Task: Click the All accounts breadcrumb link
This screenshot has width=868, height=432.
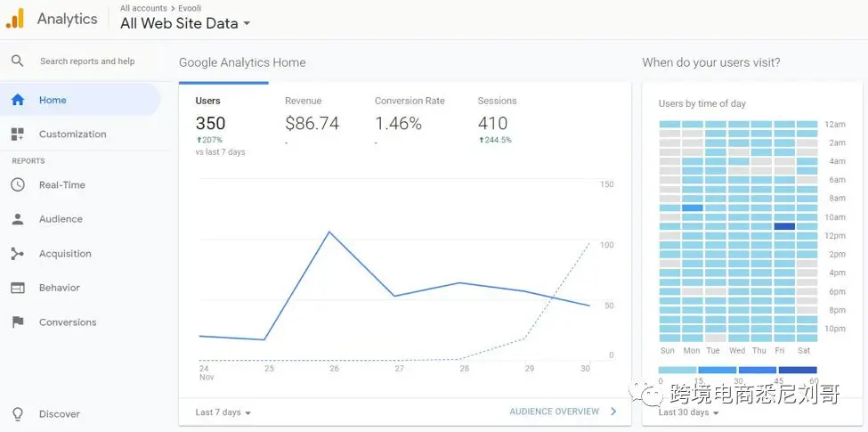Action: tap(143, 8)
